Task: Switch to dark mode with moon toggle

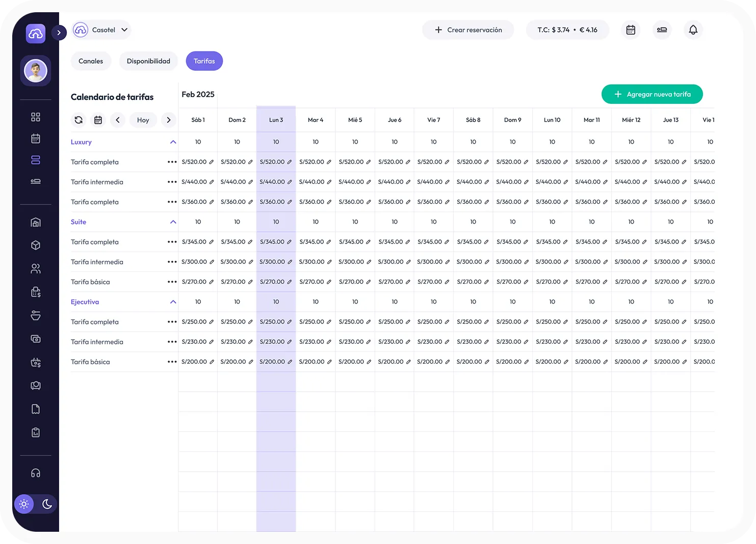Action: click(x=47, y=504)
